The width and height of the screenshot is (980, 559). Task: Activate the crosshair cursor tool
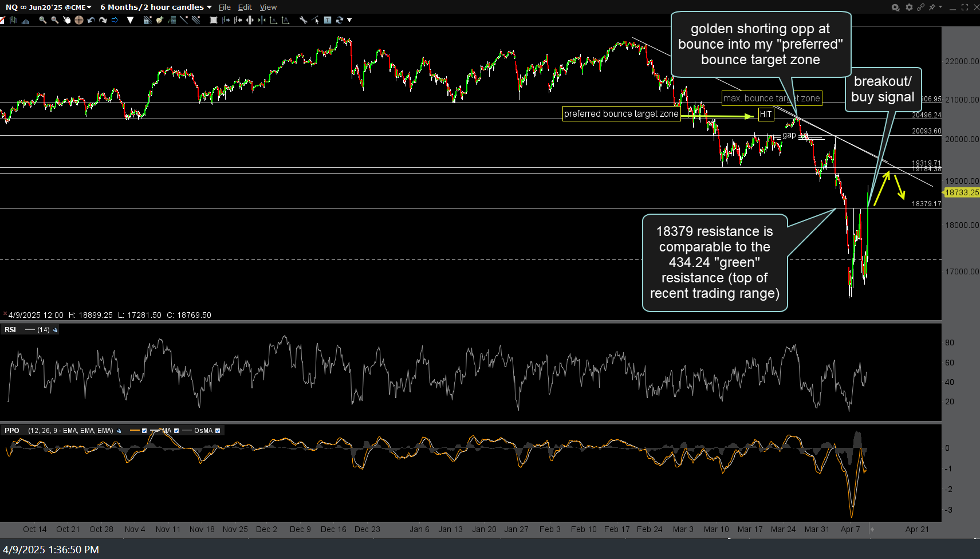click(x=79, y=20)
